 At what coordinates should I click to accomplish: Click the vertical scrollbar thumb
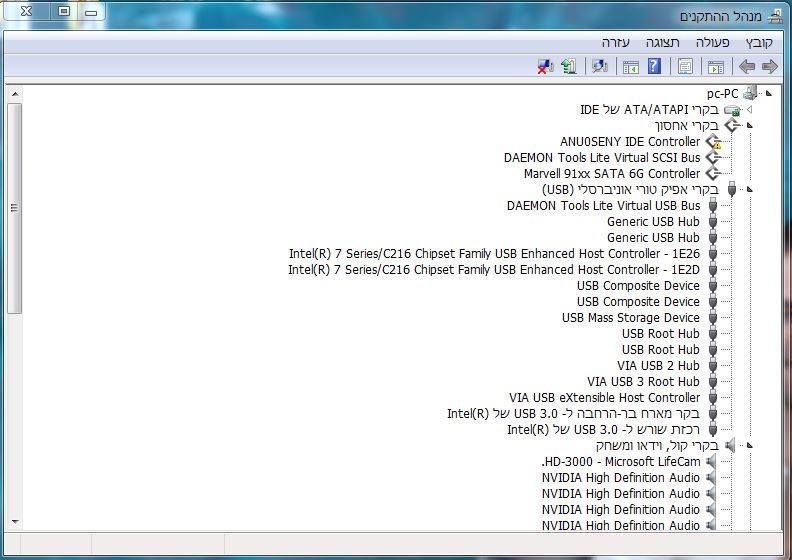coord(15,208)
